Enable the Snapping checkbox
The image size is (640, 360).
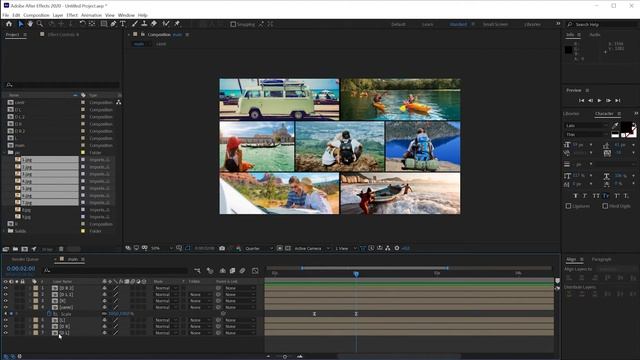233,24
